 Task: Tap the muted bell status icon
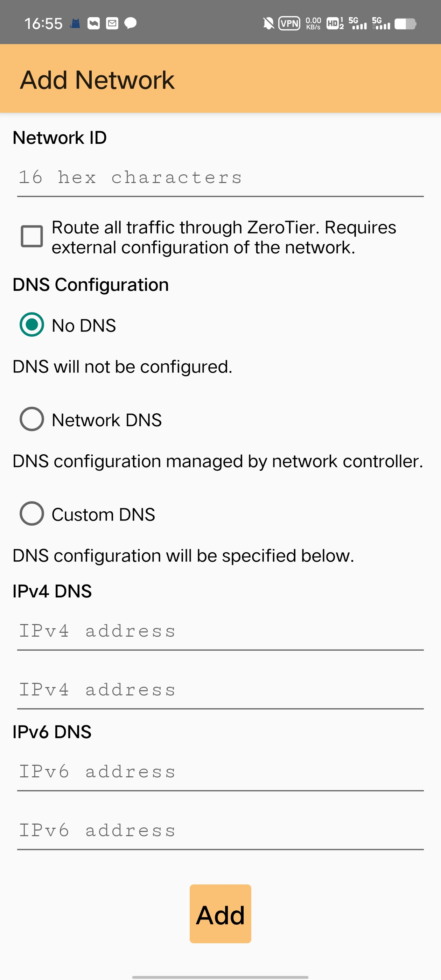tap(268, 23)
